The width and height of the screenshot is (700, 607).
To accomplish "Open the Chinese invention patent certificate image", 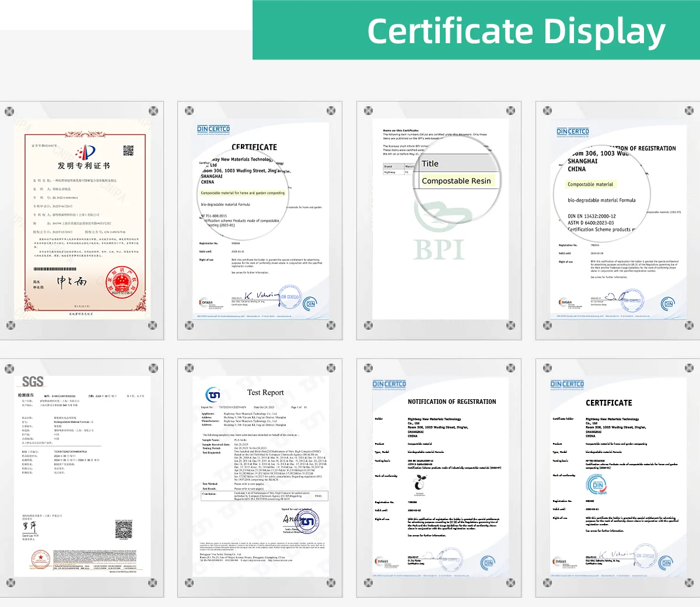I will 82,222.
